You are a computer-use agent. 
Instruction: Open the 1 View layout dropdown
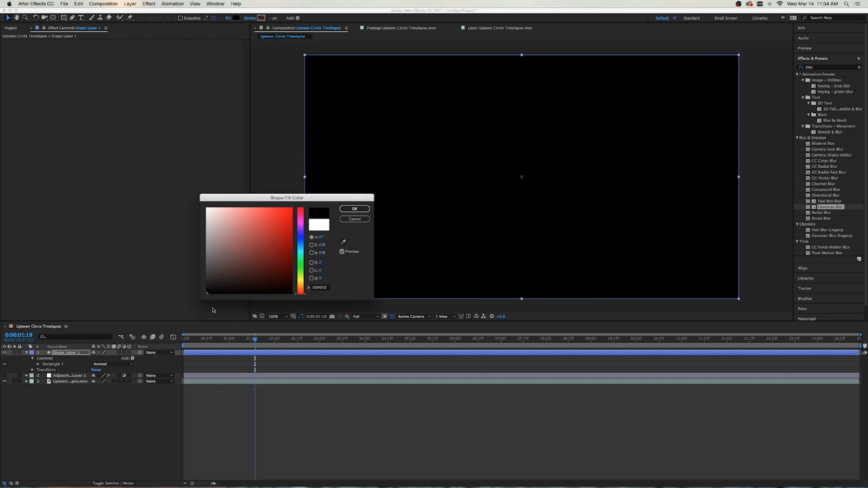click(x=445, y=317)
